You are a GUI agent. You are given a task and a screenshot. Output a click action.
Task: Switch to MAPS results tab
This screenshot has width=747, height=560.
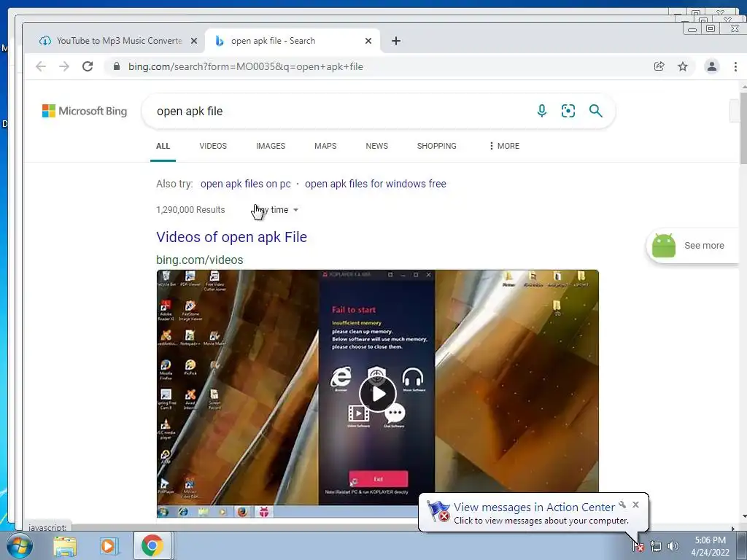[325, 146]
